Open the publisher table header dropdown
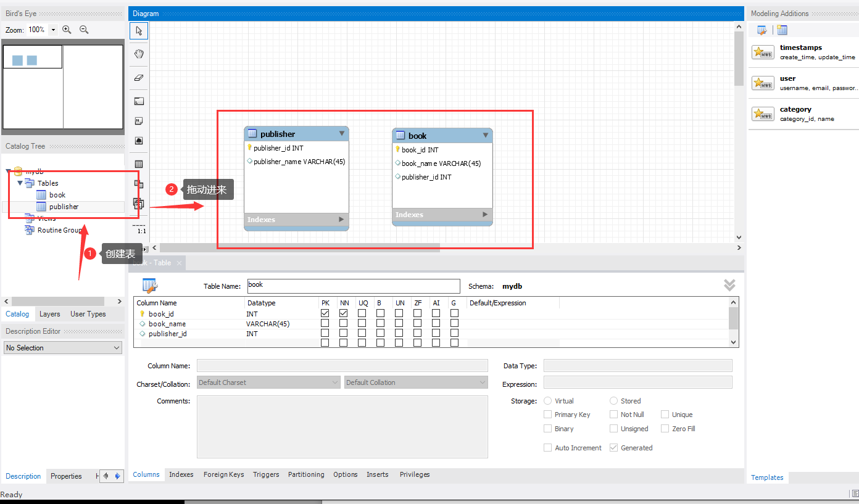The image size is (859, 504). pos(341,133)
